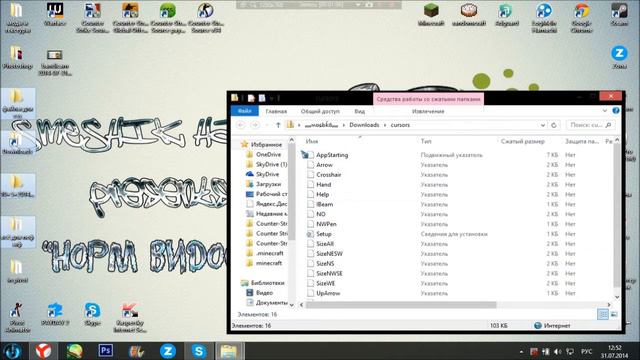Click cursors in the address breadcrumb

400,125
